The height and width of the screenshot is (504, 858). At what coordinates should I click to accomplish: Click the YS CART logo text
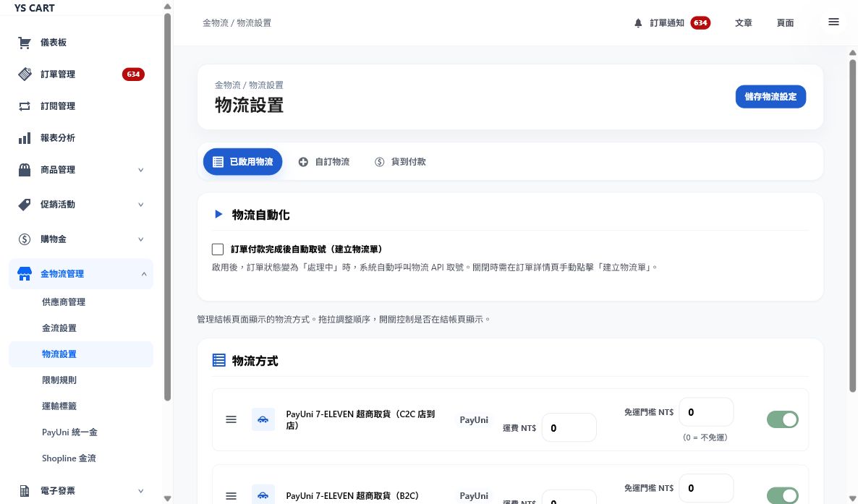click(x=35, y=8)
